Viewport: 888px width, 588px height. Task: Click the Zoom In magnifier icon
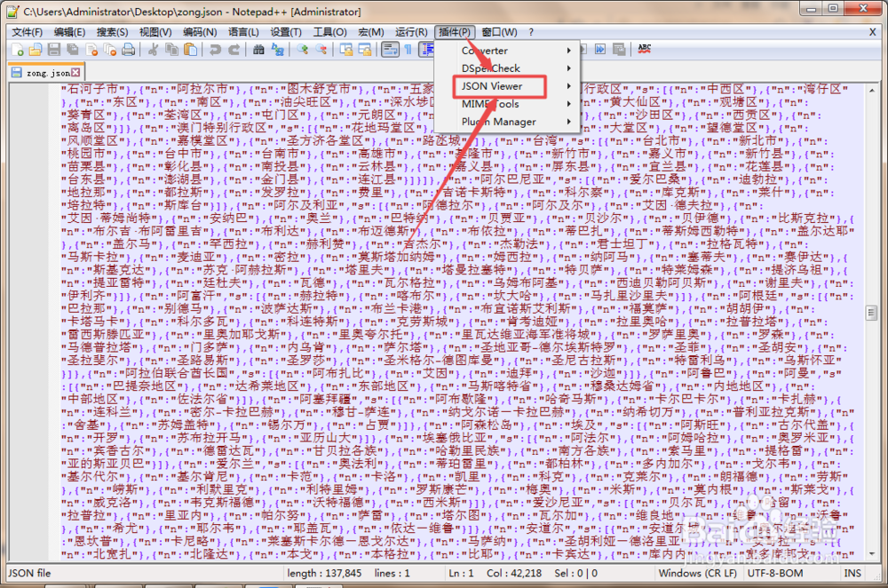[x=302, y=50]
